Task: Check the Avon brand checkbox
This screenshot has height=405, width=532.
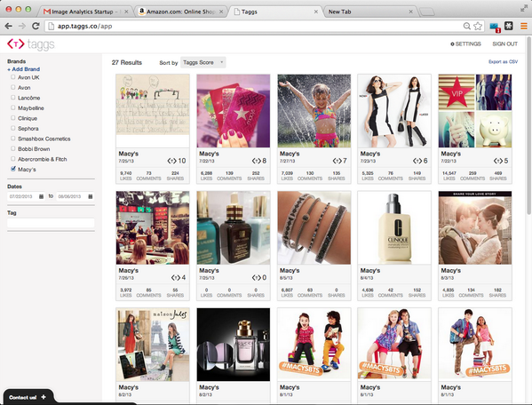Action: (13, 87)
